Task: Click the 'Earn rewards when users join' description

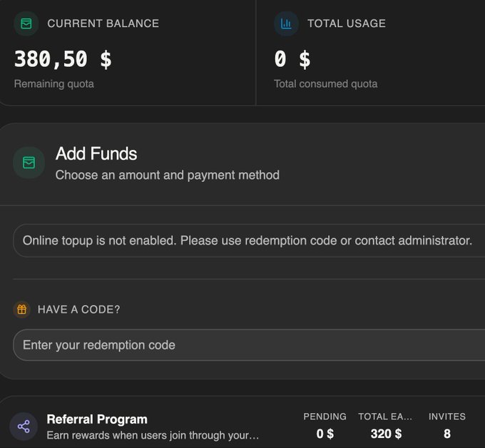Action: coord(153,435)
